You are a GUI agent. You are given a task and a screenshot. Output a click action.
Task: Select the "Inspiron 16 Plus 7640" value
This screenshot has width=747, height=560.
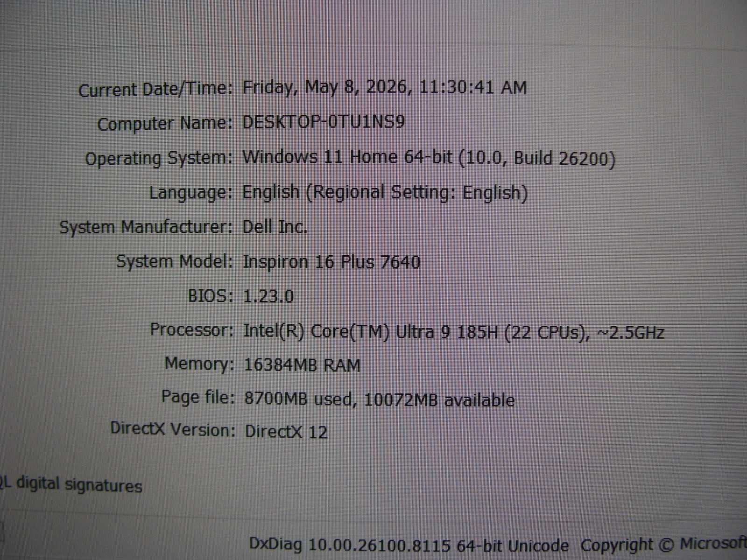pyautogui.click(x=331, y=262)
